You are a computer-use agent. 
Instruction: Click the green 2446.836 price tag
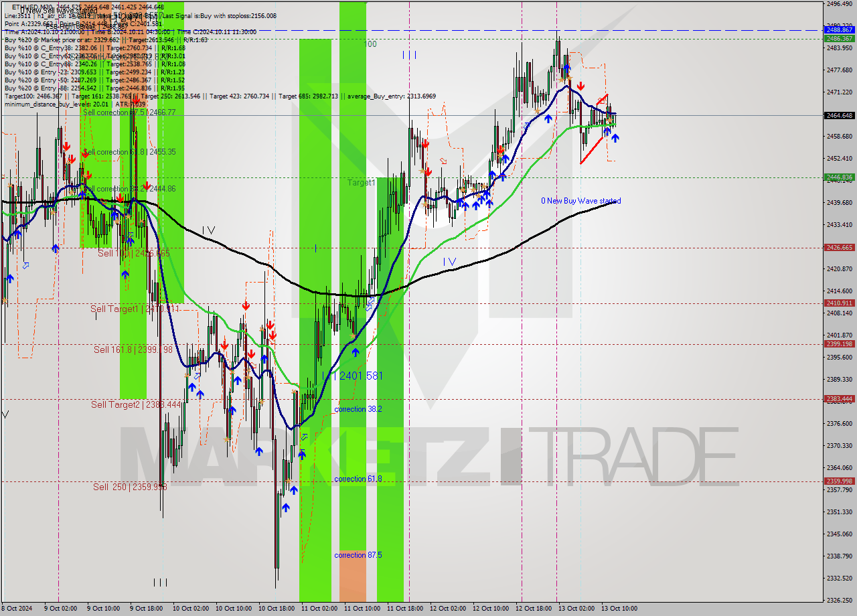pos(839,177)
